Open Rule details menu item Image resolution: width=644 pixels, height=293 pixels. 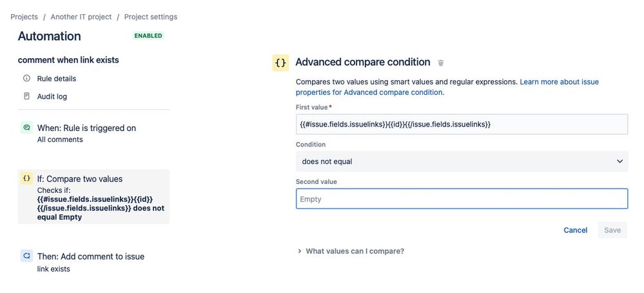(57, 79)
